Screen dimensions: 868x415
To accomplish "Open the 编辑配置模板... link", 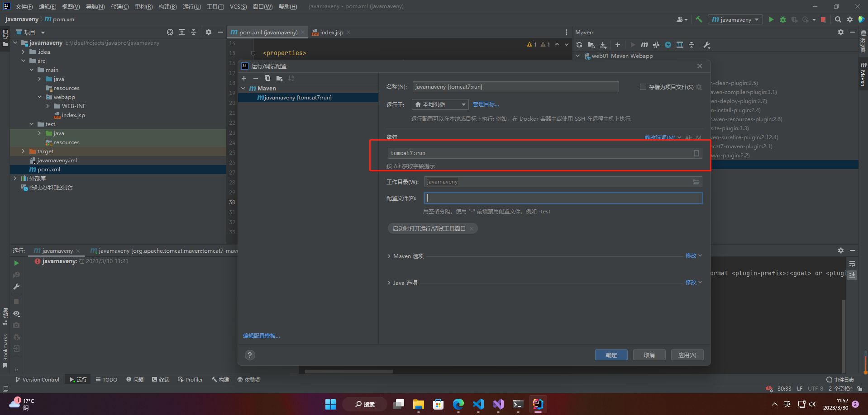I will pos(262,336).
